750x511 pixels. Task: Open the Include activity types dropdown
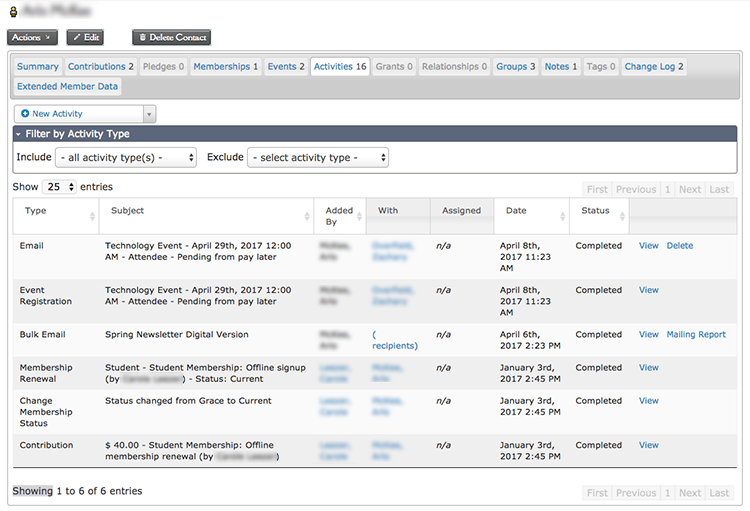126,157
